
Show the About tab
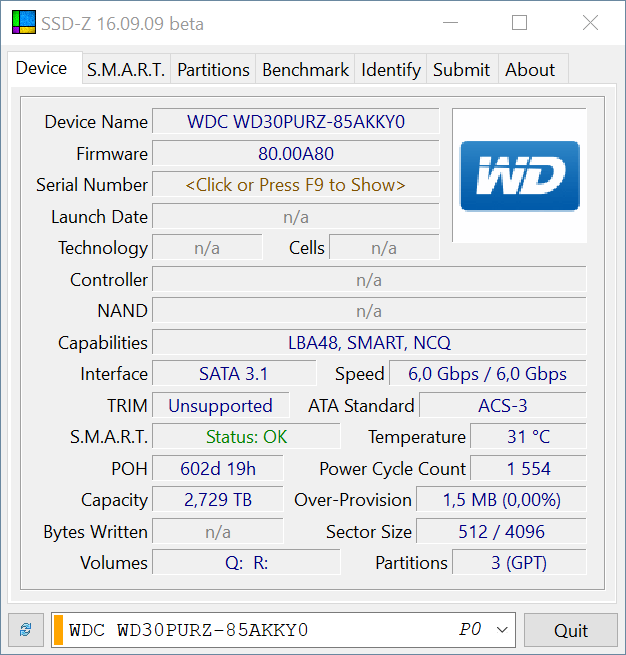530,69
